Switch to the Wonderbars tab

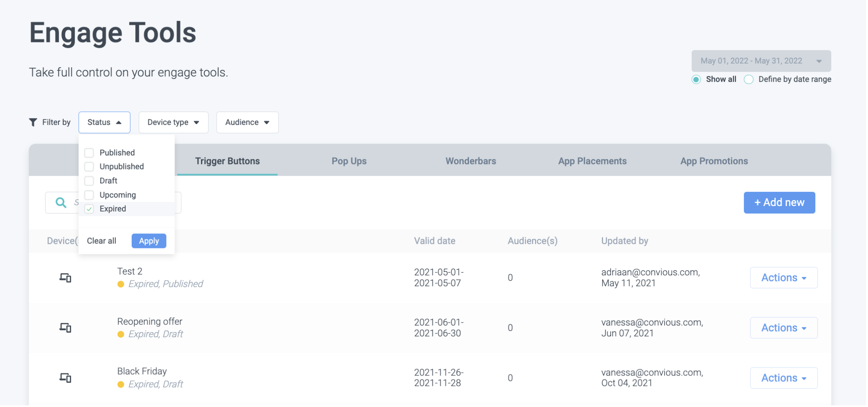pos(471,161)
